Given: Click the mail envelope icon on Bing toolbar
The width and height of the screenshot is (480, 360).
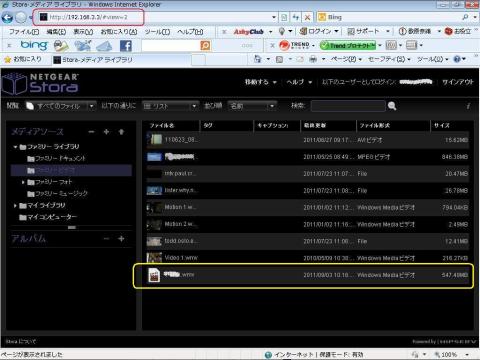Looking at the screenshot, I should coord(104,46).
